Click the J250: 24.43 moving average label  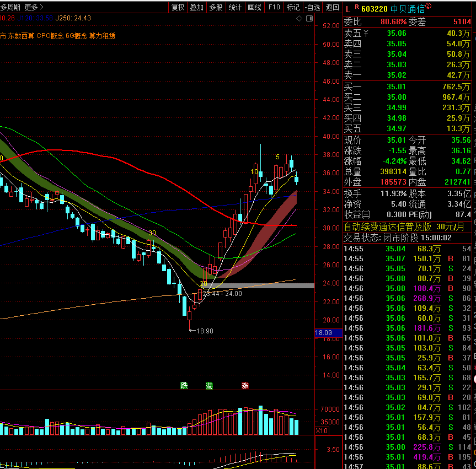(x=73, y=18)
